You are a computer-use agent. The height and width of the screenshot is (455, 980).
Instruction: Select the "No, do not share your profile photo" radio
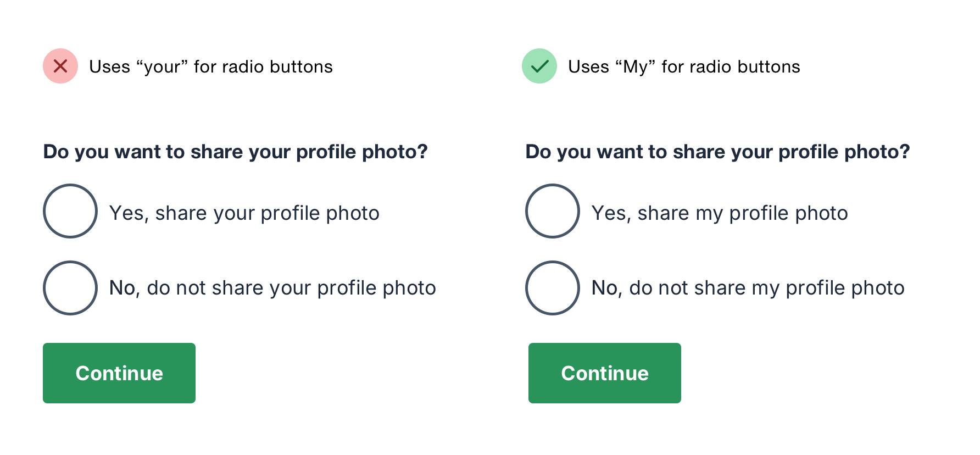70,288
